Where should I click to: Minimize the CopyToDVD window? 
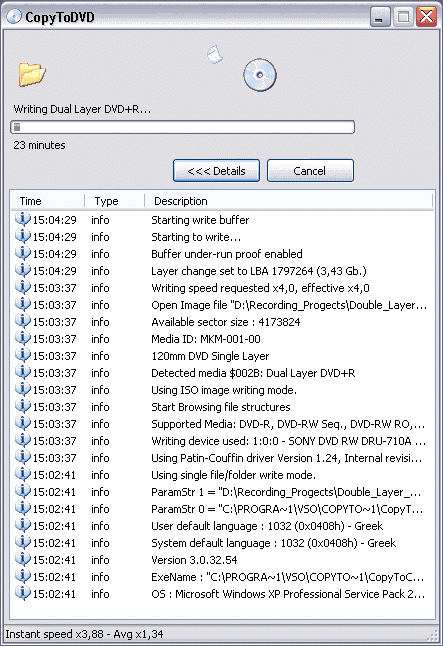tap(380, 17)
